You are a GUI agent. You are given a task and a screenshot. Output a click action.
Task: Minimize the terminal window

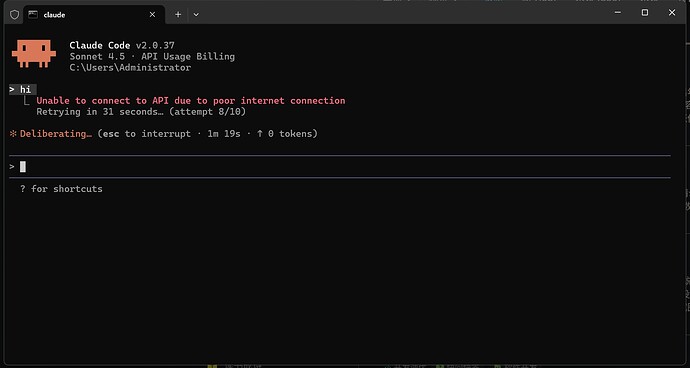(618, 13)
